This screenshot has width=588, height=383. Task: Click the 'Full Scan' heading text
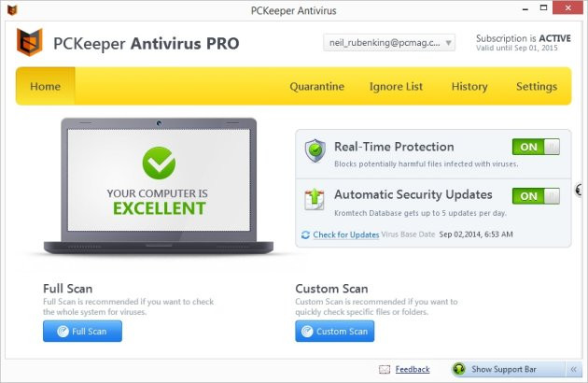point(68,289)
